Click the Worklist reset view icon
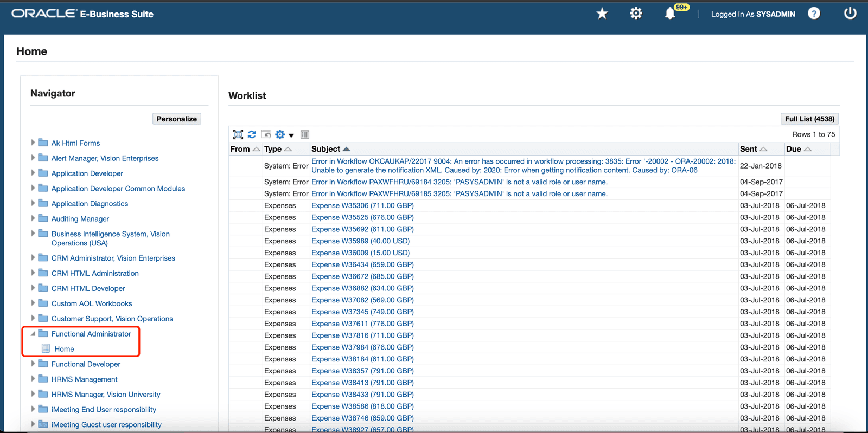The width and height of the screenshot is (868, 433). 266,134
